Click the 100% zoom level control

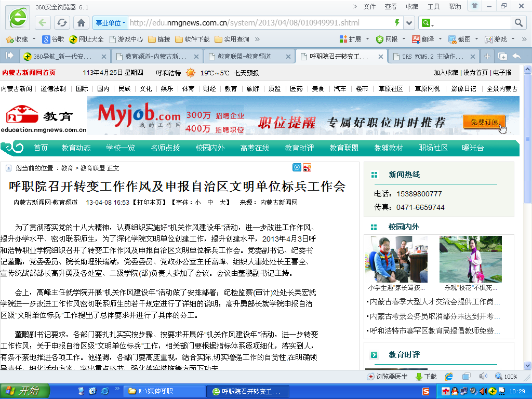(507, 377)
